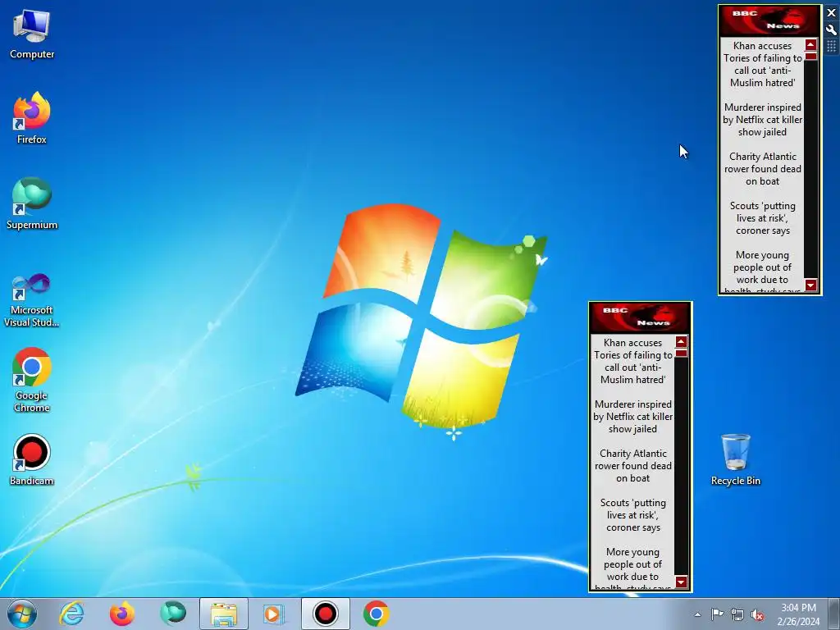The width and height of the screenshot is (840, 630).
Task: Select the Microsoft Visual Studio shortcut
Action: point(32,300)
